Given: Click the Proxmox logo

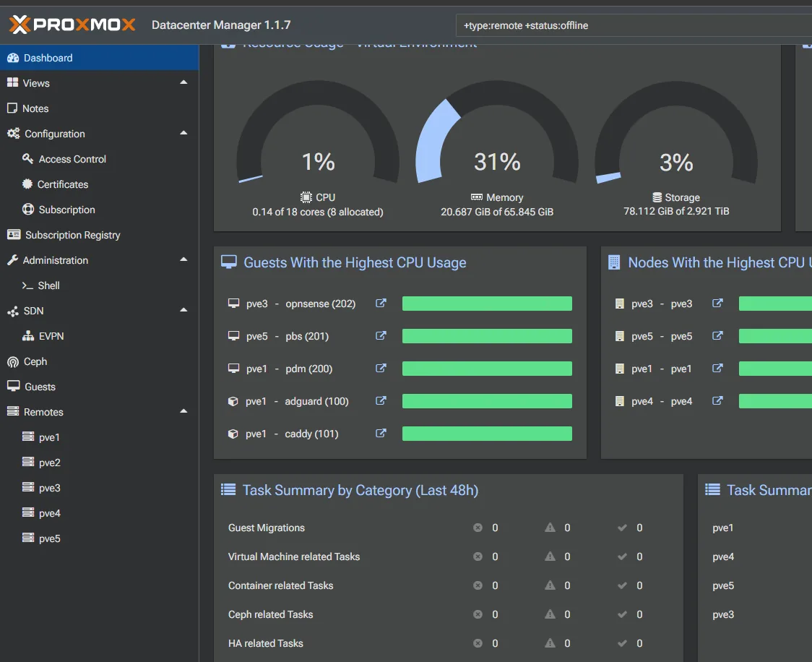Looking at the screenshot, I should tap(72, 25).
